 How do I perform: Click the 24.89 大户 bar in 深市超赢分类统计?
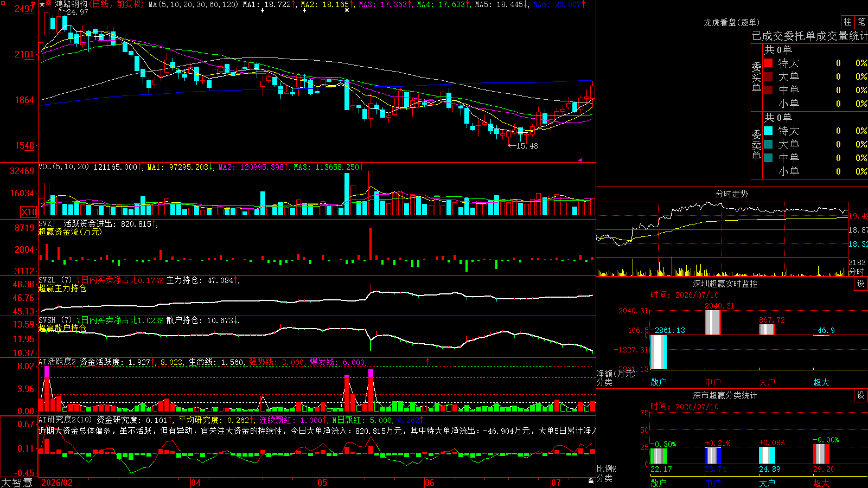point(767,455)
